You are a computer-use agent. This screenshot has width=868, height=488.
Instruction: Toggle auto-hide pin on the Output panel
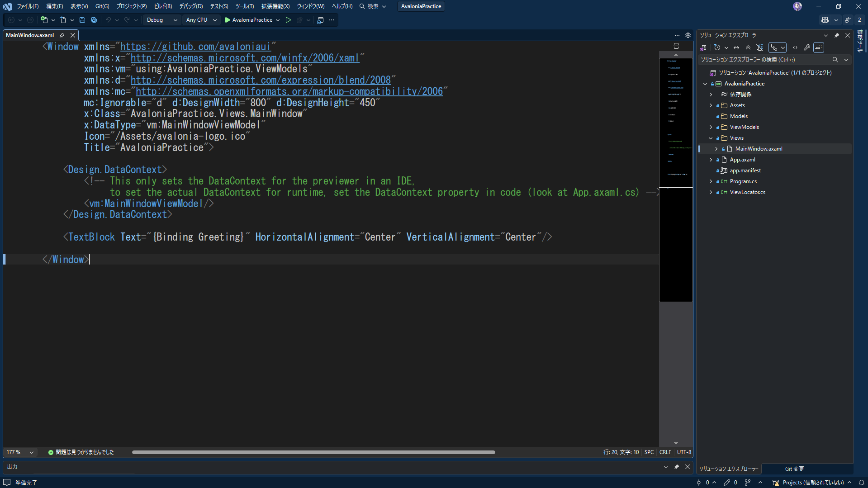(x=677, y=467)
